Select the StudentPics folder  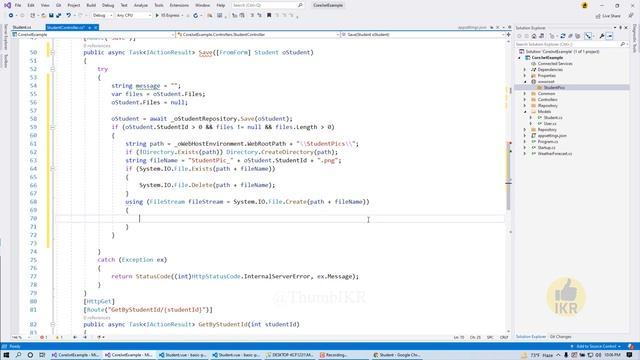554,88
